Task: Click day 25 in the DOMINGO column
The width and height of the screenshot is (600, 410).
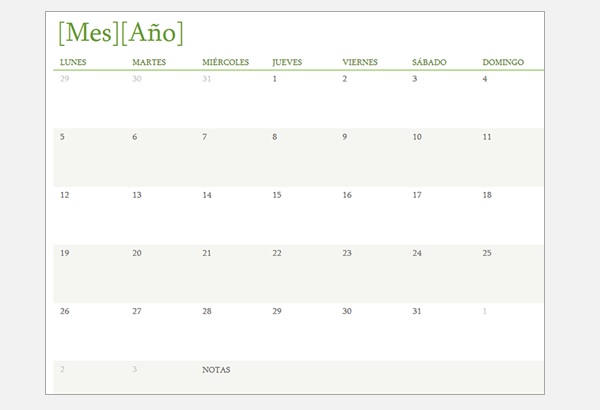Action: 487,253
